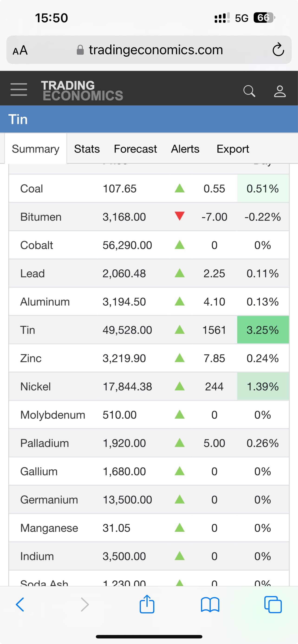Open the user account icon

(279, 91)
